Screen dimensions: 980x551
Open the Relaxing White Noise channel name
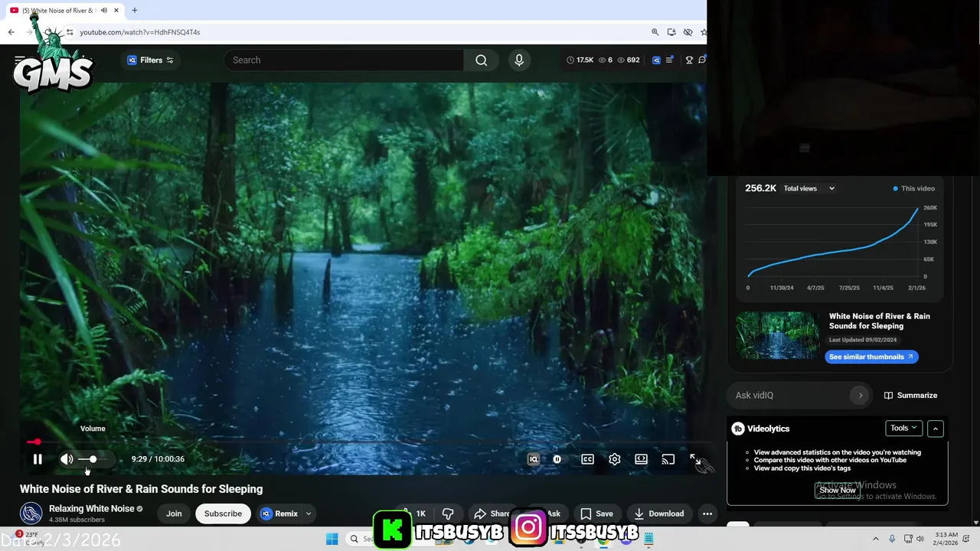(x=92, y=508)
